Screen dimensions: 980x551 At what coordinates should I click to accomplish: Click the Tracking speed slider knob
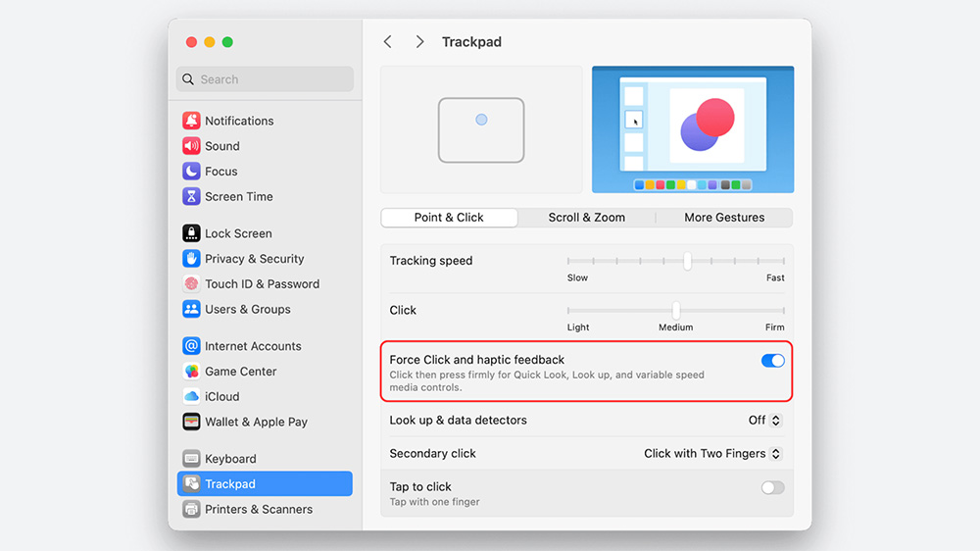688,261
